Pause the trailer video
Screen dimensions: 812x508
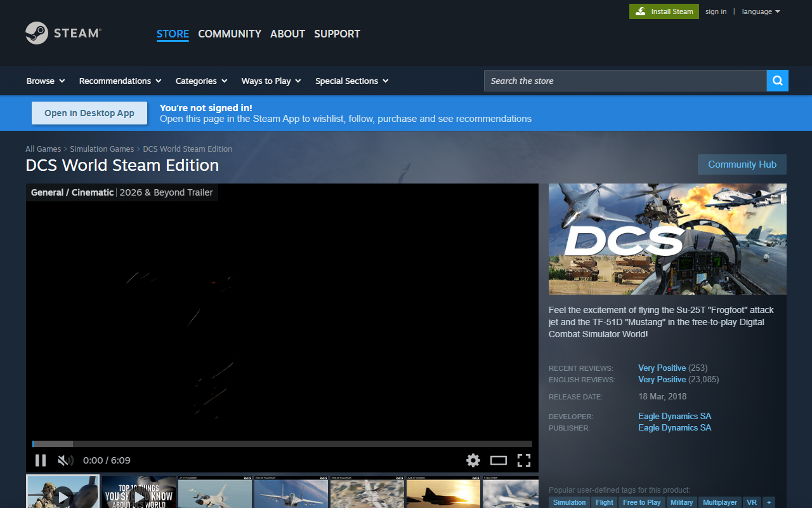coord(41,460)
